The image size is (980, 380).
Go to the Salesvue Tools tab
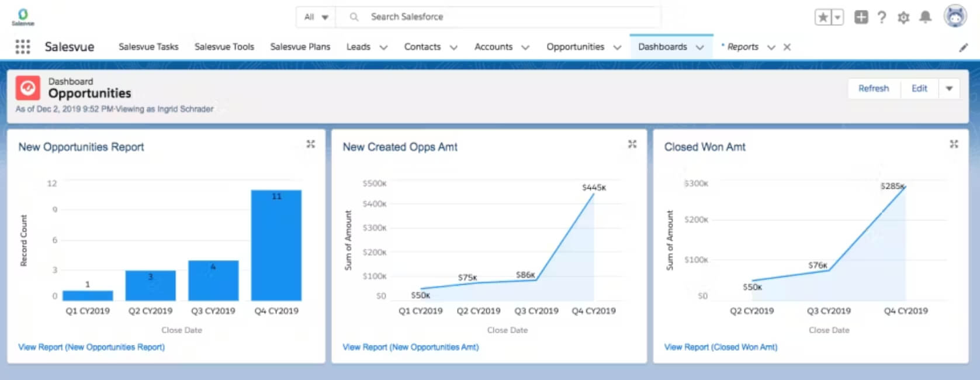pos(224,47)
